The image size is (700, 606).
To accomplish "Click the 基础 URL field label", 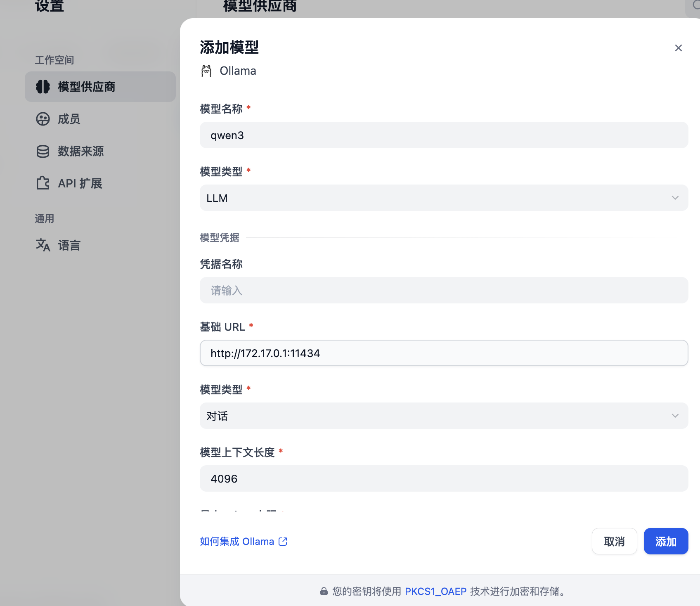I will 222,327.
